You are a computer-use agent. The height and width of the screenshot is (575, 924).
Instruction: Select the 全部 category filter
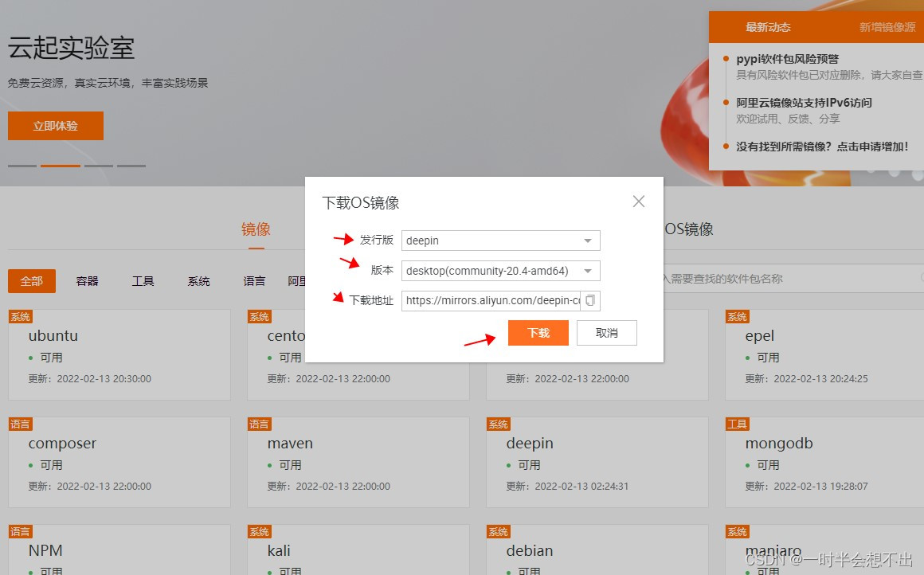tap(32, 281)
